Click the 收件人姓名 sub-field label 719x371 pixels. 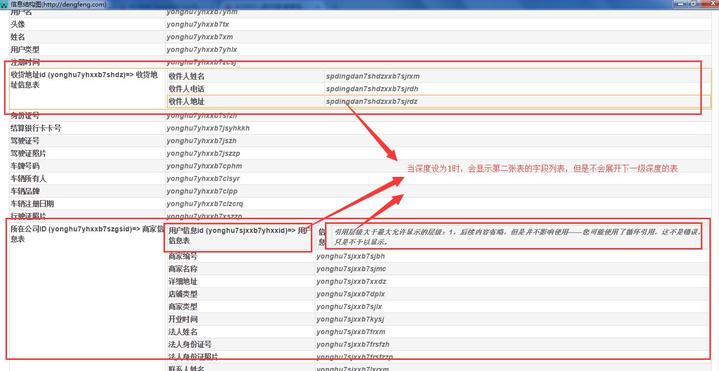[186, 76]
